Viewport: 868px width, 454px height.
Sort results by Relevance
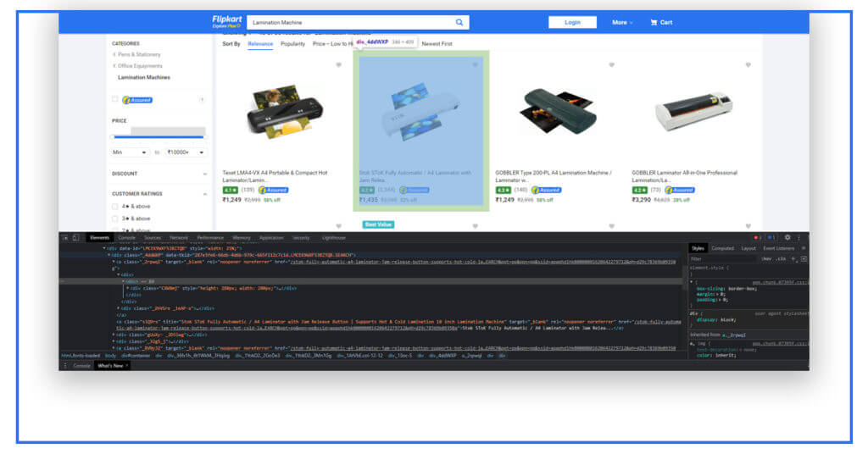coord(260,44)
